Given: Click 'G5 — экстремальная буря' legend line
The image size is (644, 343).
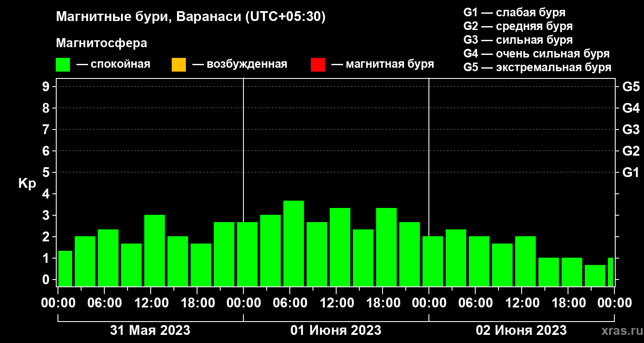Looking at the screenshot, I should [x=537, y=67].
